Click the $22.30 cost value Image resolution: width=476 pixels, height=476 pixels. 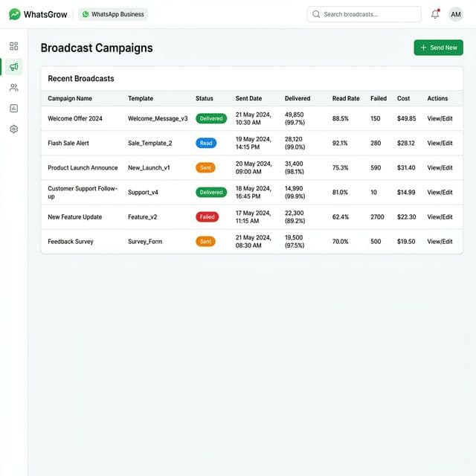point(407,217)
